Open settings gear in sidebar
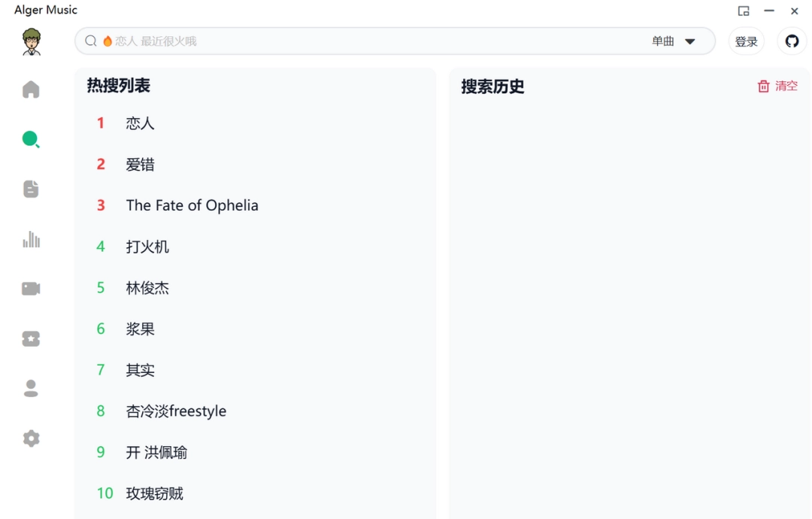Screen dimensions: 812x519 click(31, 439)
